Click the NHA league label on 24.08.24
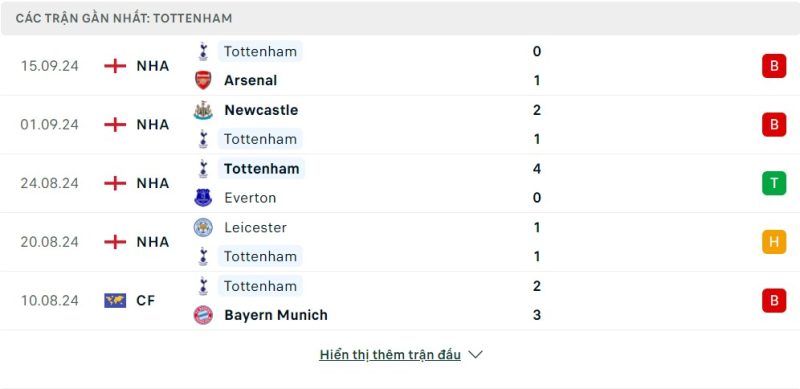Image resolution: width=800 pixels, height=389 pixels. [153, 183]
